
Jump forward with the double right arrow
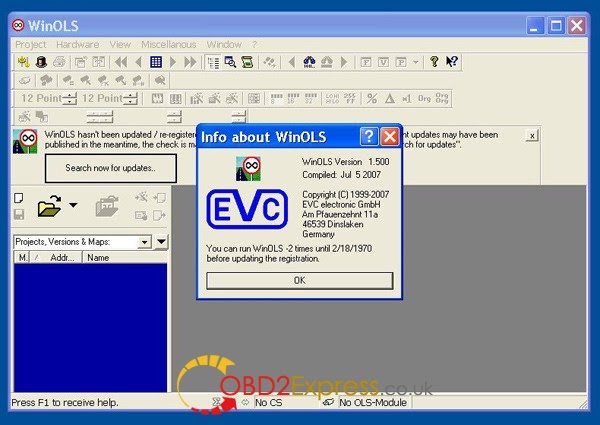[190, 62]
